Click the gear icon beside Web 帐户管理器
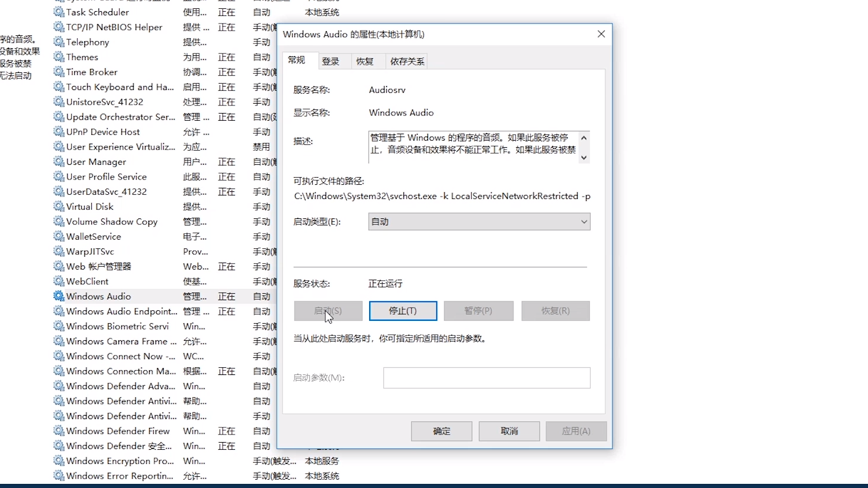Image resolution: width=868 pixels, height=488 pixels. pyautogui.click(x=59, y=266)
